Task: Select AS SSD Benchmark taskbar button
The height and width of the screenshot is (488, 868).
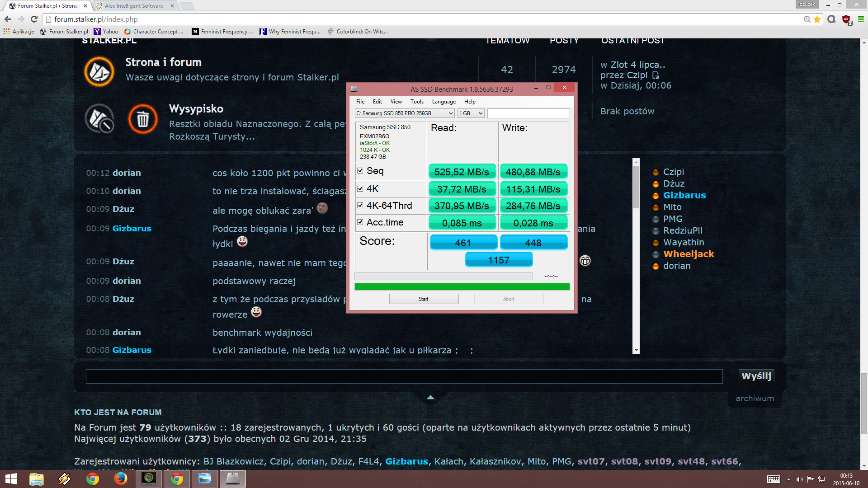Action: pyautogui.click(x=233, y=479)
